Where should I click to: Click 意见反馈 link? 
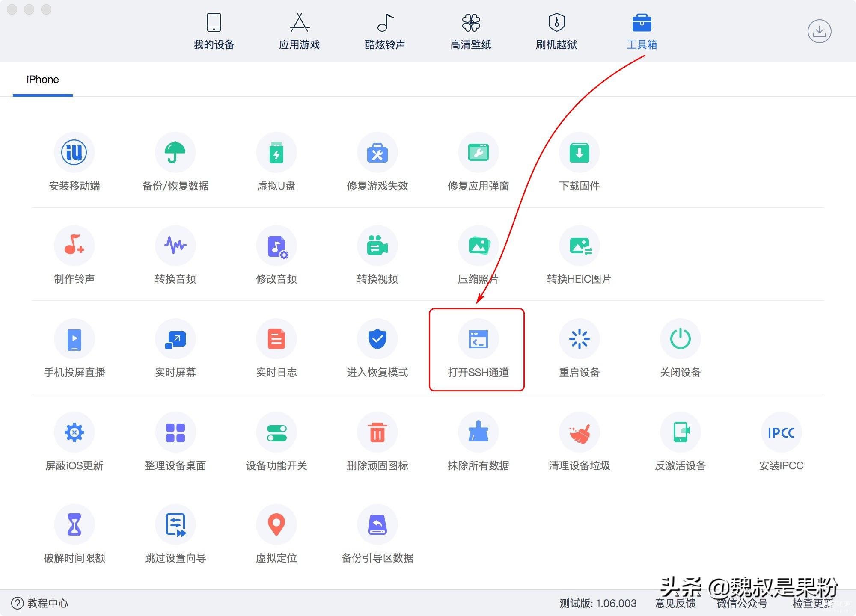click(x=675, y=603)
